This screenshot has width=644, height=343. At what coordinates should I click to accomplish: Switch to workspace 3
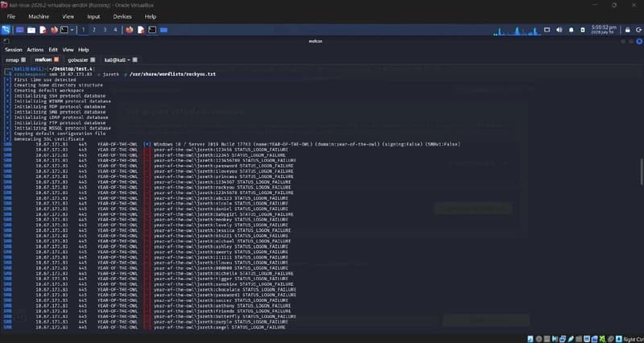pyautogui.click(x=105, y=30)
